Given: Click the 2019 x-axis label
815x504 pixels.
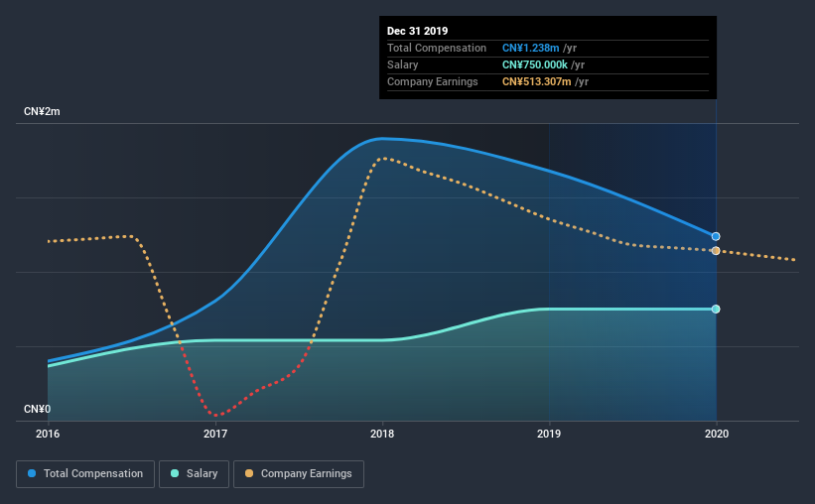Looking at the screenshot, I should pos(549,434).
